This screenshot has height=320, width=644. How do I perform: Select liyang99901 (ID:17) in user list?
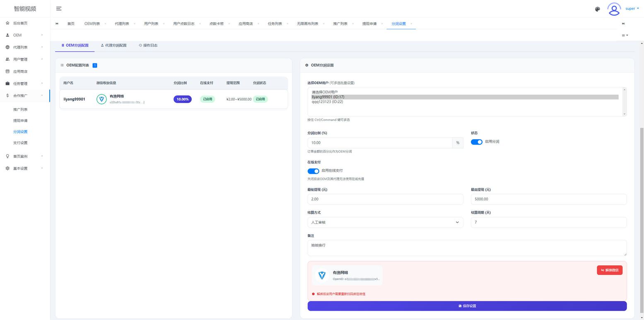(x=465, y=97)
